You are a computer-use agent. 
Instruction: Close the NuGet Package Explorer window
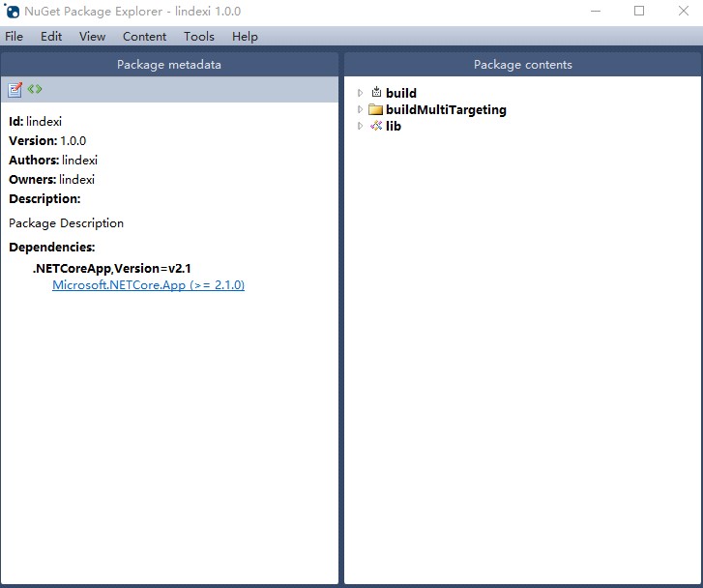684,11
